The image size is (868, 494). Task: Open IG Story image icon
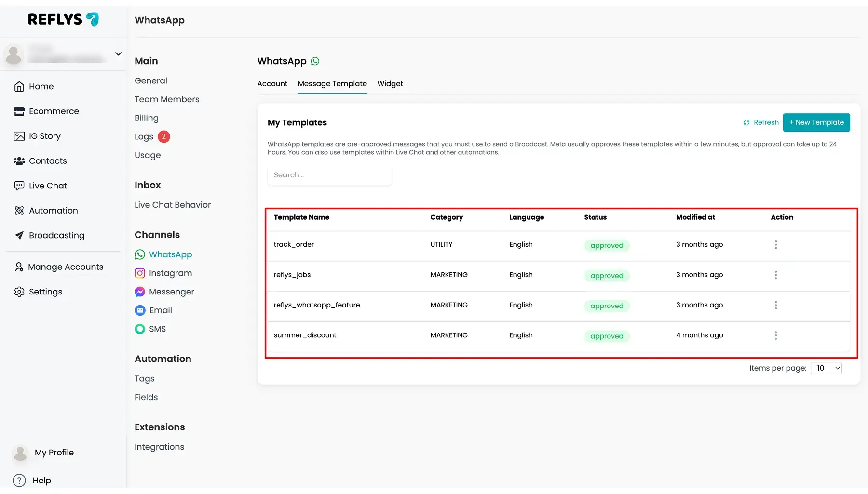click(19, 136)
